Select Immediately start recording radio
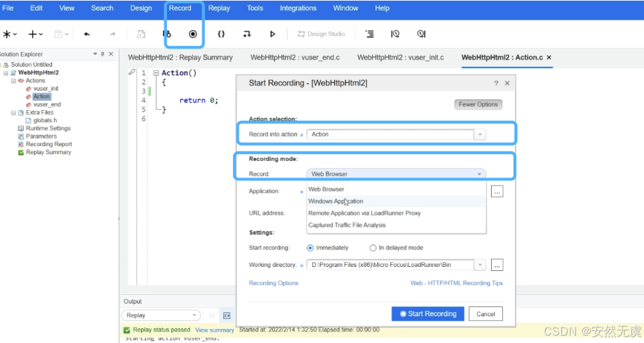644x343 pixels. (x=310, y=248)
